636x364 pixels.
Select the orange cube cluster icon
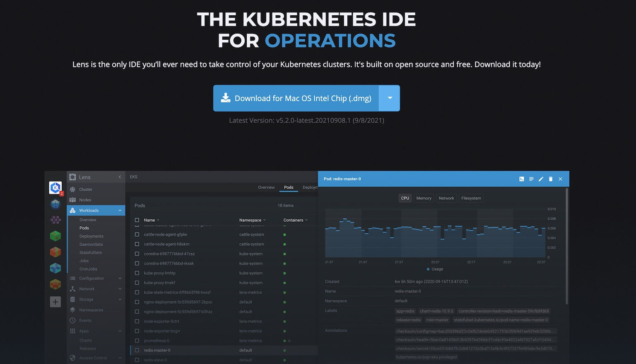(x=55, y=284)
